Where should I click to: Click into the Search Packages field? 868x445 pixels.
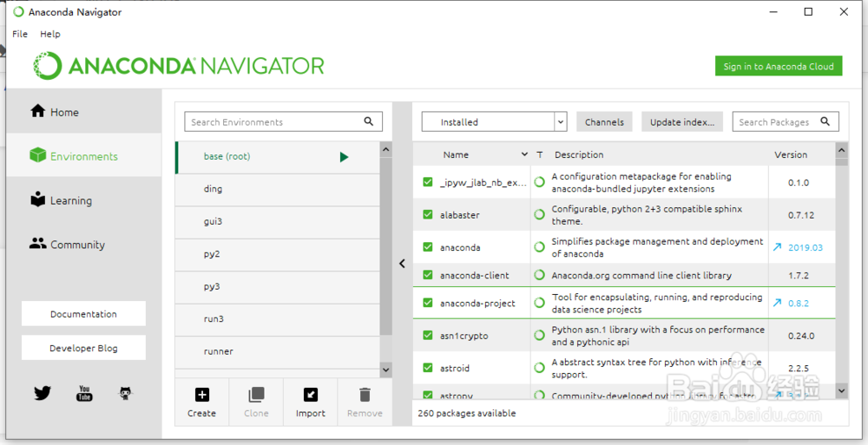786,121
